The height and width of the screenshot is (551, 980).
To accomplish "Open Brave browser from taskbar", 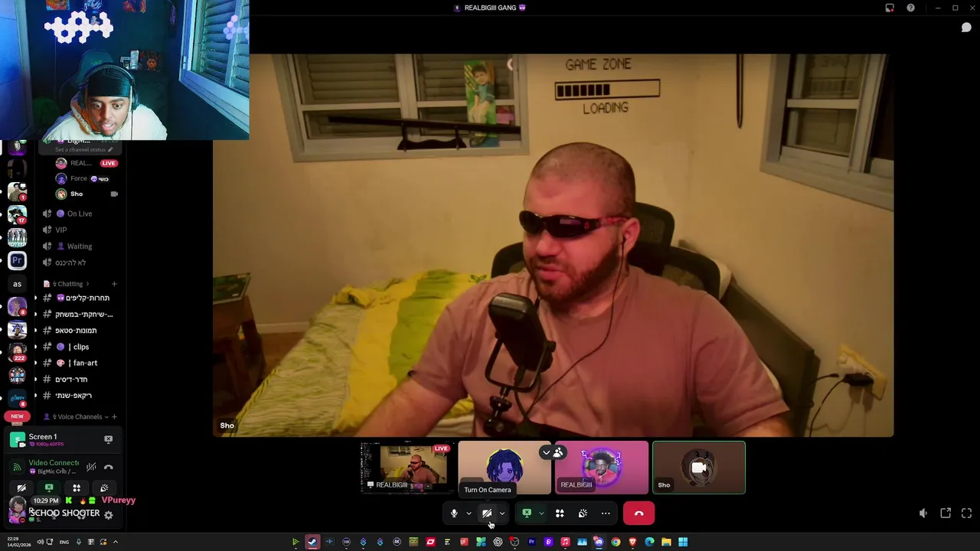I will 632,542.
